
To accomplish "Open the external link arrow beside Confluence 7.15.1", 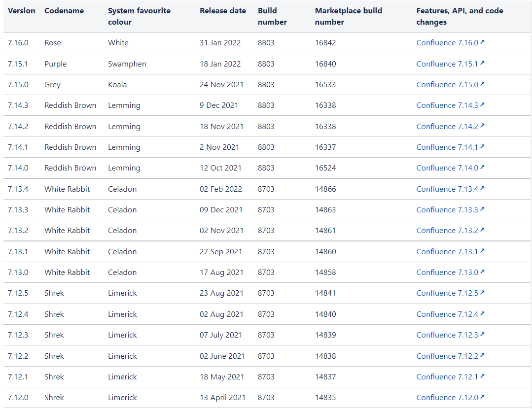I will (482, 64).
